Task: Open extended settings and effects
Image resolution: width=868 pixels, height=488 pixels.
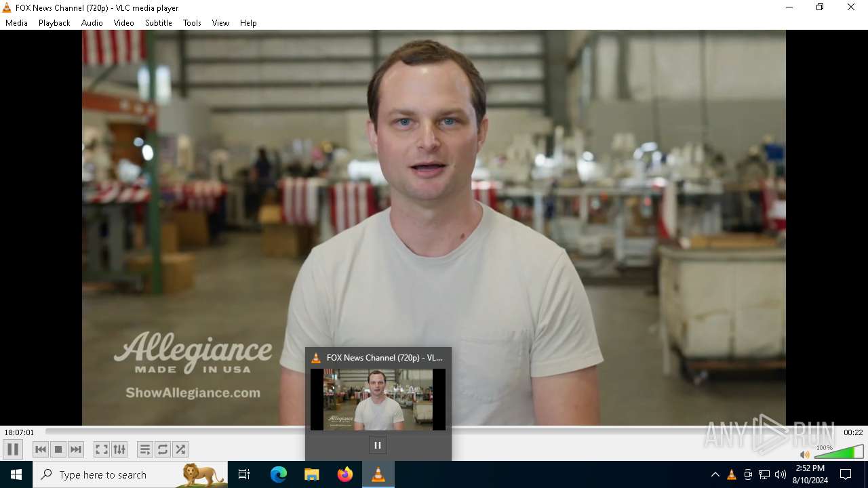Action: pos(119,449)
